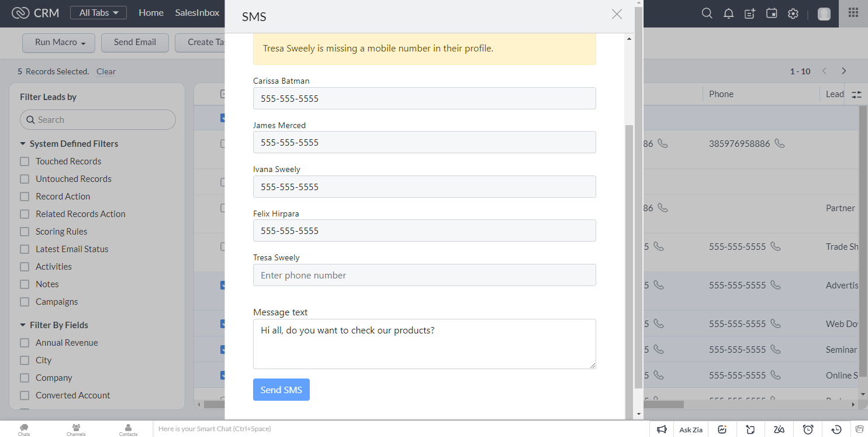The width and height of the screenshot is (868, 437).
Task: Click the alarm clock reminders icon
Action: tap(808, 429)
